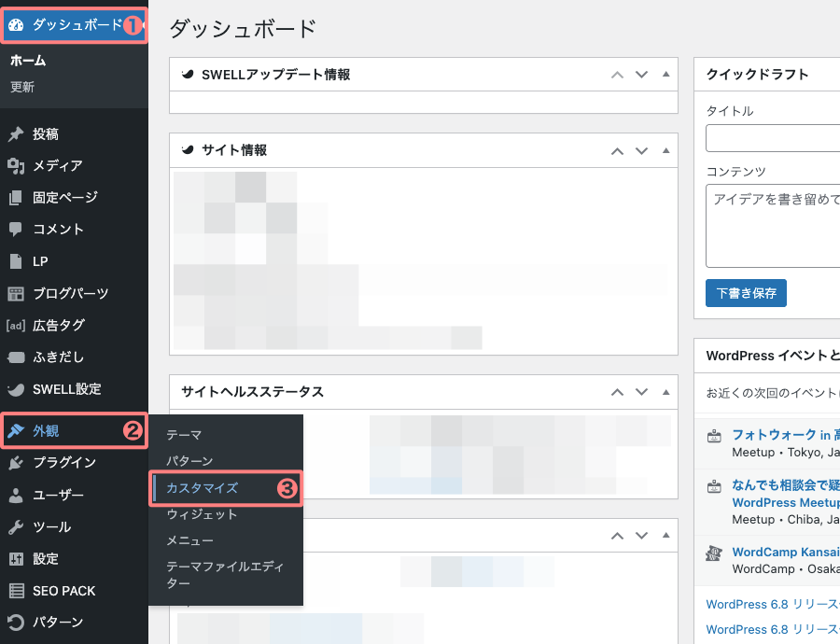
Task: Click the table icon beside ブログパーツ
Action: coord(16,294)
